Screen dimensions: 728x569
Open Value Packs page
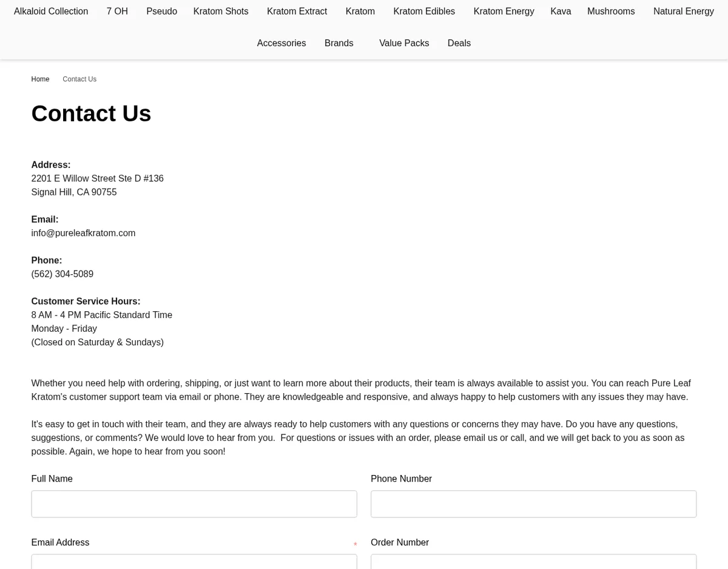(404, 43)
